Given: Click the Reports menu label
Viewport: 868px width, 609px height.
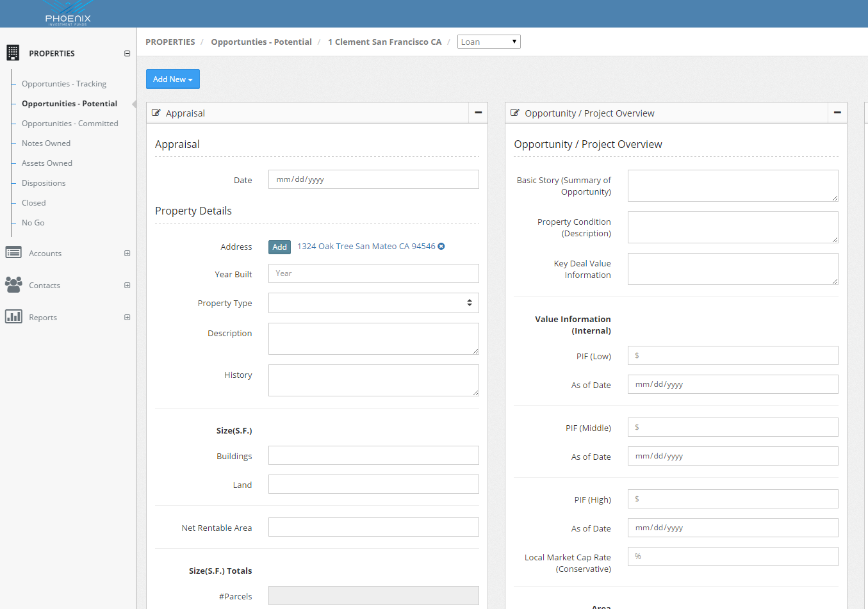Looking at the screenshot, I should pos(43,317).
